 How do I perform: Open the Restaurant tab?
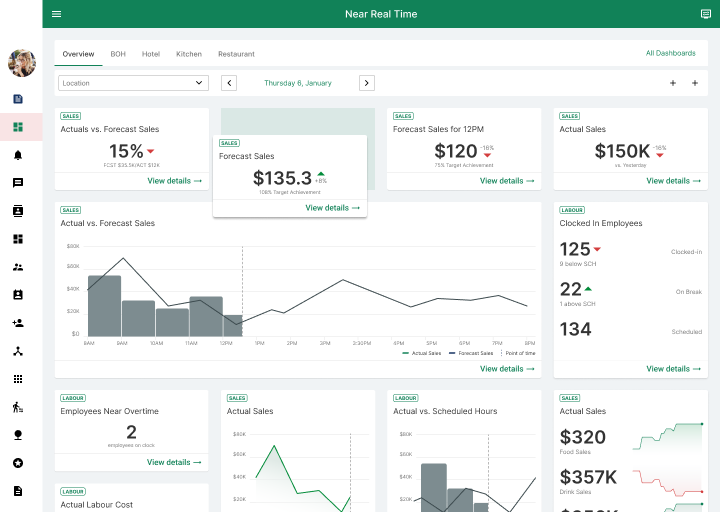236,54
